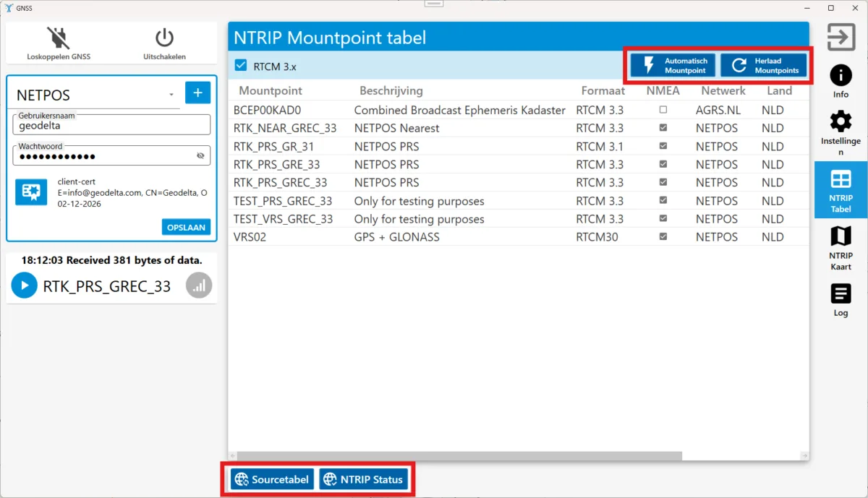Toggle the RTCM 3.x checkbox

tap(241, 66)
